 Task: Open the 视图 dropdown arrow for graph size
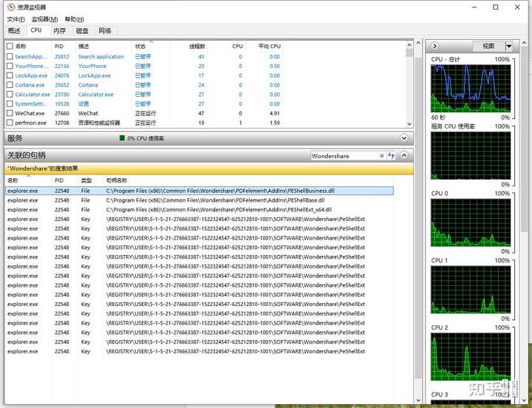(x=508, y=46)
